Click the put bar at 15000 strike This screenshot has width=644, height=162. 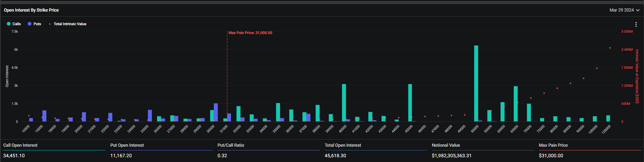coord(44,116)
